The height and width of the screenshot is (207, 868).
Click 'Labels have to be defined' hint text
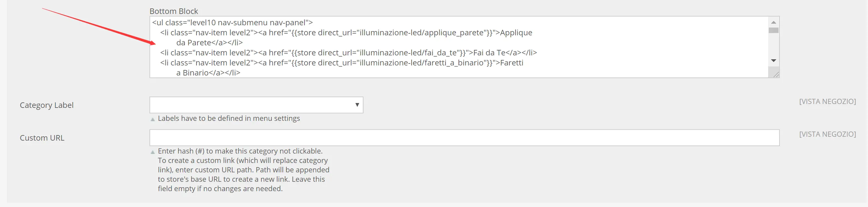pos(229,118)
